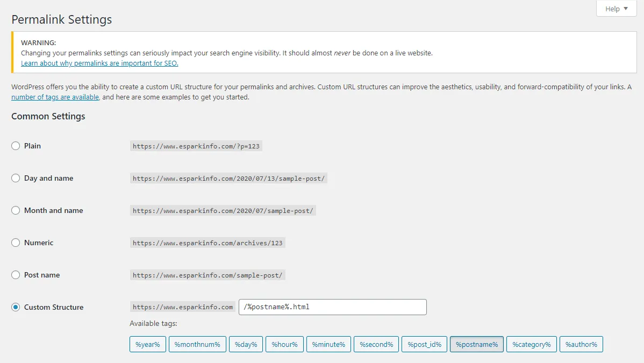Select the Numeric permalink option
644x363 pixels.
(16, 243)
